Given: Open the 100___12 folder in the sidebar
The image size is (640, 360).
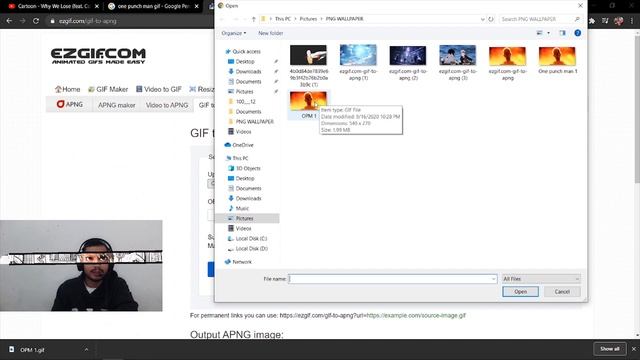Looking at the screenshot, I should (245, 102).
